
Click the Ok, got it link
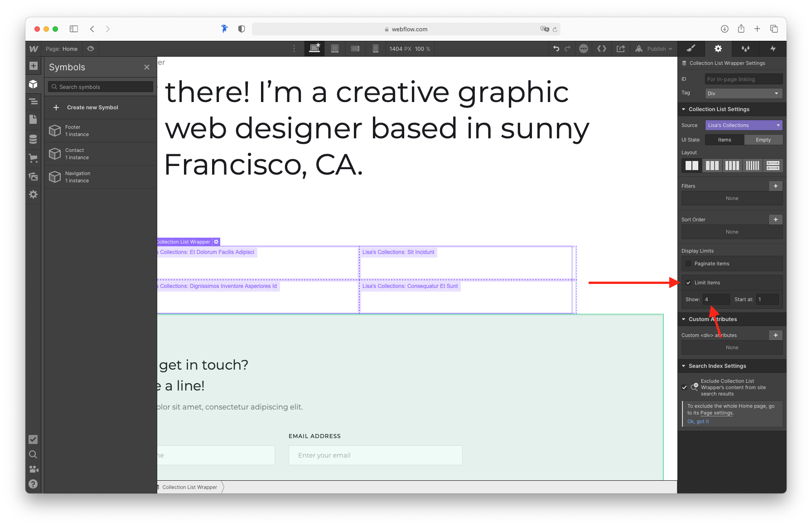(x=698, y=421)
